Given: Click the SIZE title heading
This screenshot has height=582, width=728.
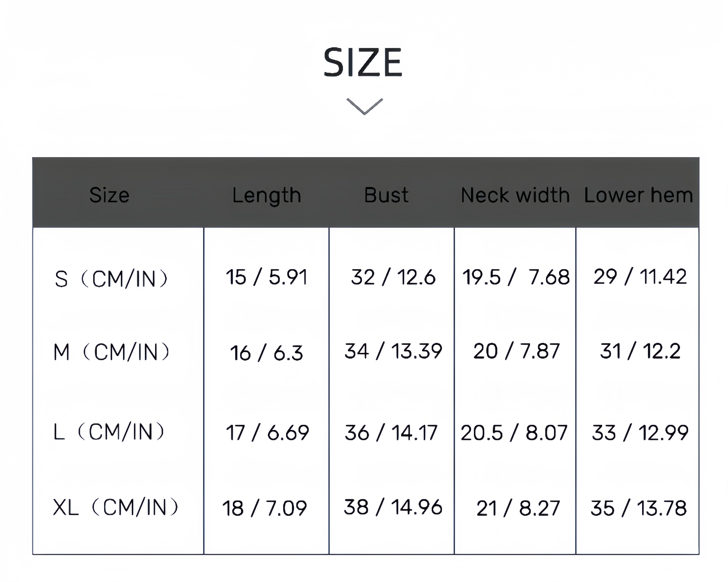Looking at the screenshot, I should click(x=363, y=63).
